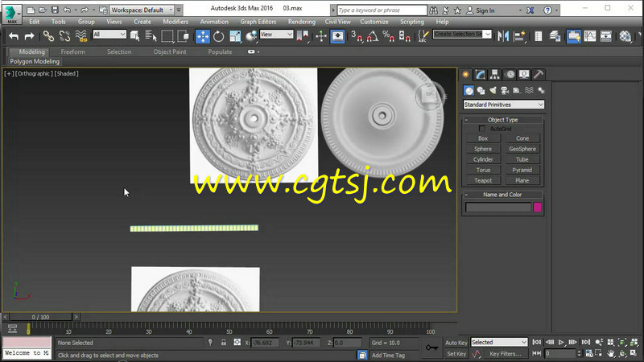644x362 pixels.
Task: Toggle Angle Snap
Action: (372, 36)
